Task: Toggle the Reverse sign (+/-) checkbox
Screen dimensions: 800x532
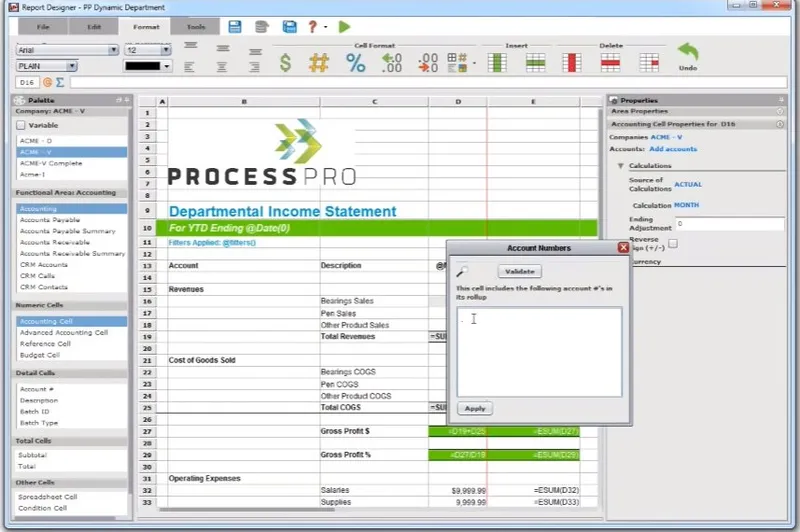Action: click(673, 243)
